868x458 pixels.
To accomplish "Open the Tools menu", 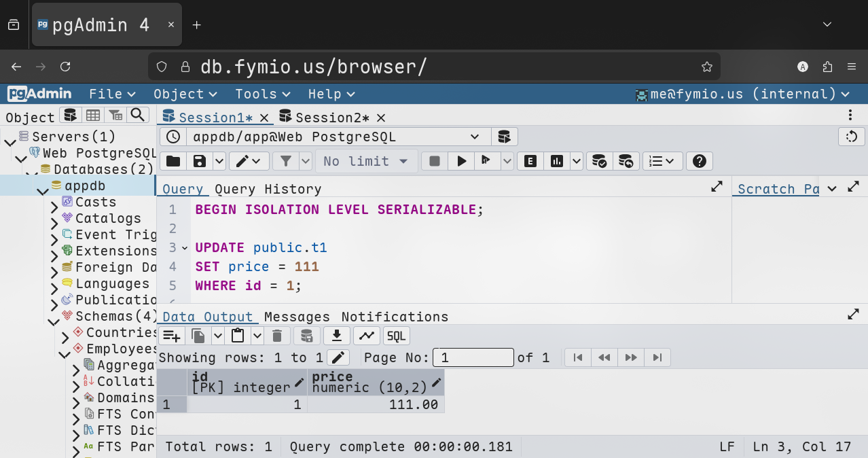I will point(262,94).
